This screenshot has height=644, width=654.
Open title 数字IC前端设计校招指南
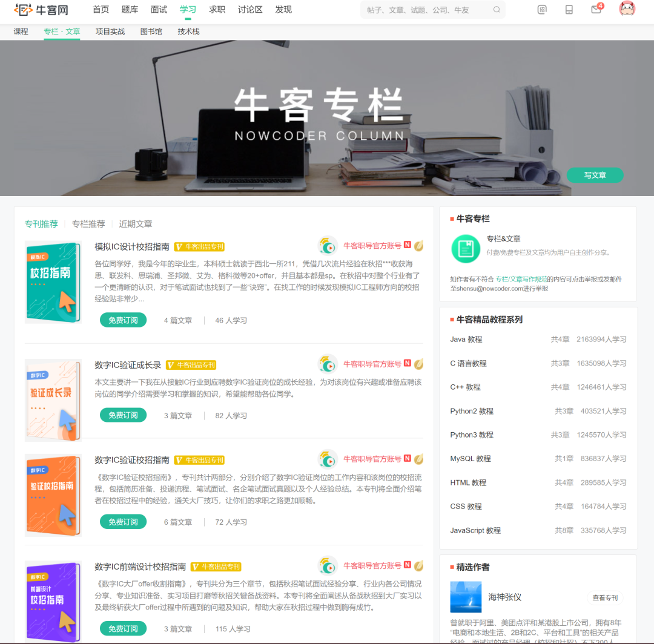(x=140, y=567)
